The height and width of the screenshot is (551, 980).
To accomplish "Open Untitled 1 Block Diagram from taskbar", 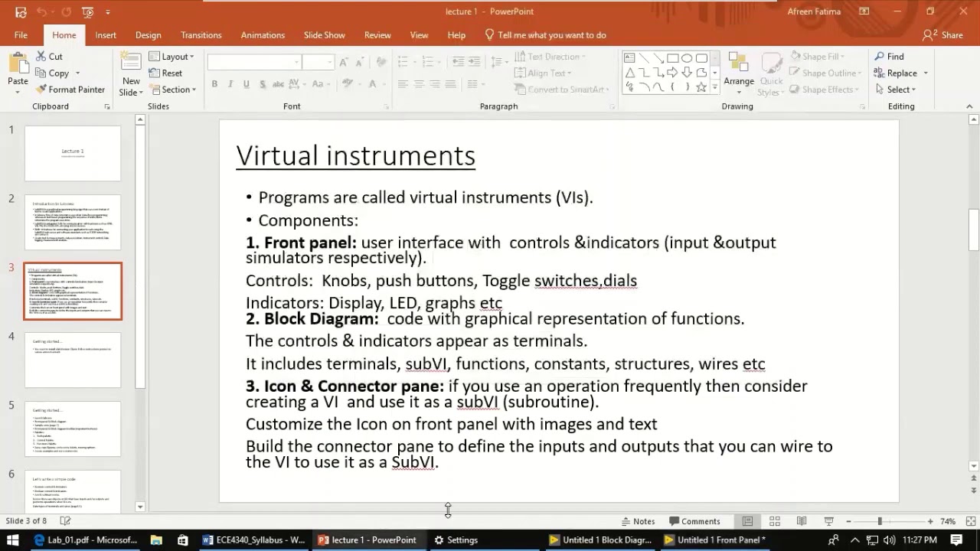I will click(599, 540).
